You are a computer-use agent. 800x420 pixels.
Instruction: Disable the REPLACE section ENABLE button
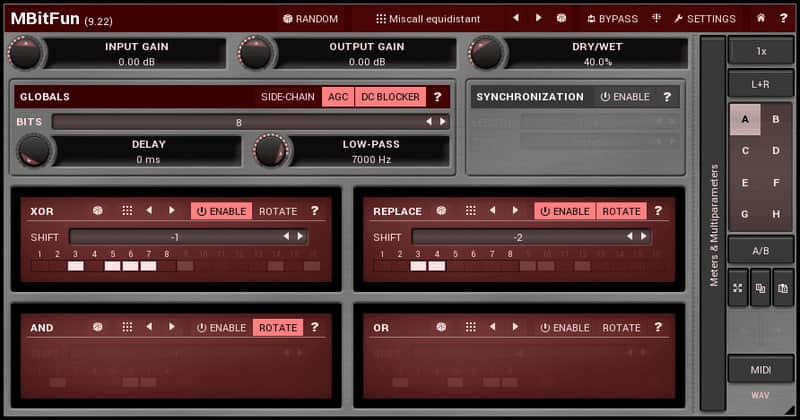(x=565, y=211)
